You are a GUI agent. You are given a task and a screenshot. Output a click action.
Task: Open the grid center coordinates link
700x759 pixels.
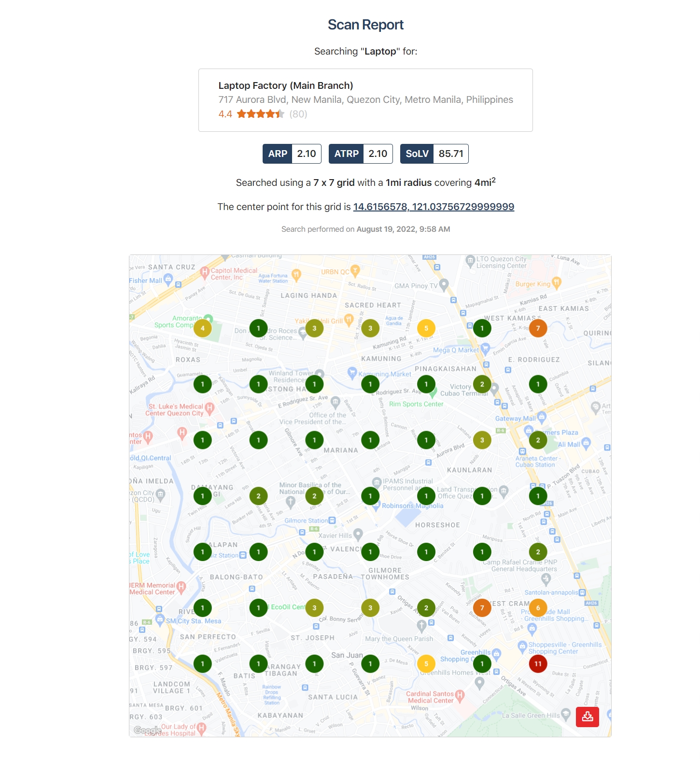point(434,207)
